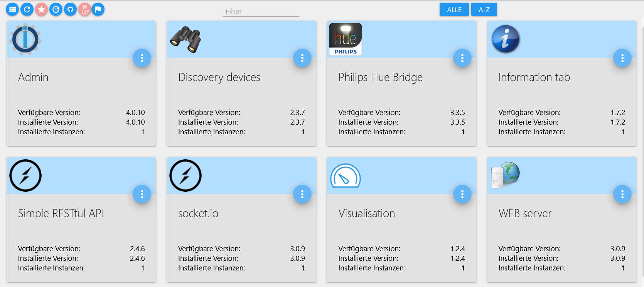Click the adapter Filter input field
Image resolution: width=644 pixels, height=287 pixels.
click(261, 12)
